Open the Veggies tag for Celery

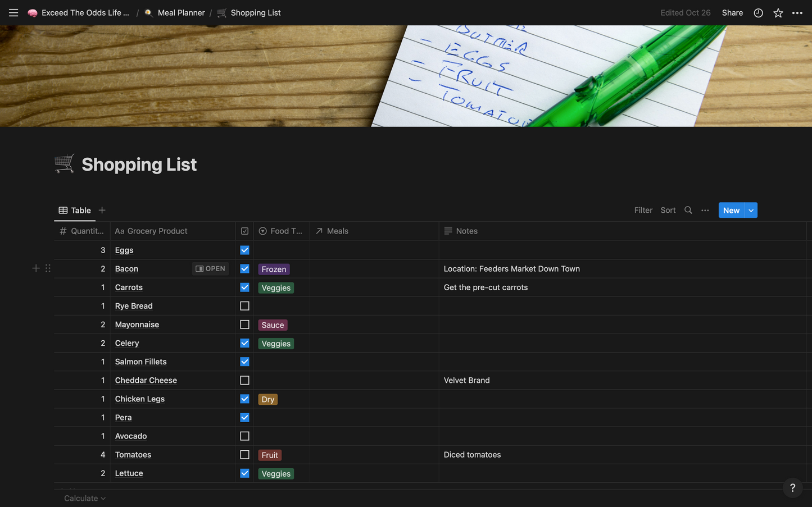276,344
